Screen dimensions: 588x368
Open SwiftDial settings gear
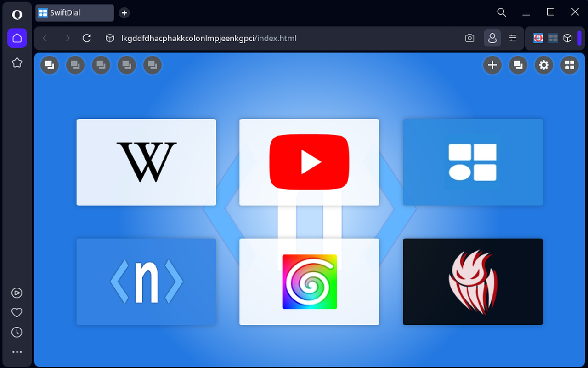tap(544, 65)
